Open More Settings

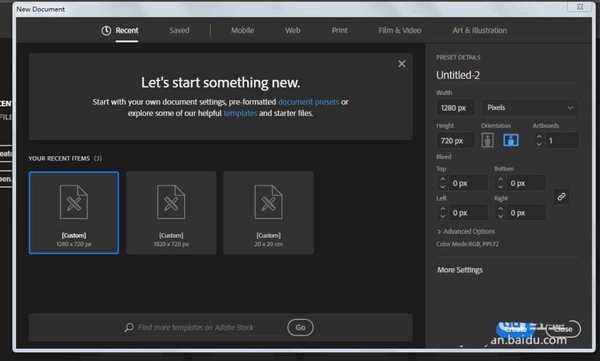[460, 270]
